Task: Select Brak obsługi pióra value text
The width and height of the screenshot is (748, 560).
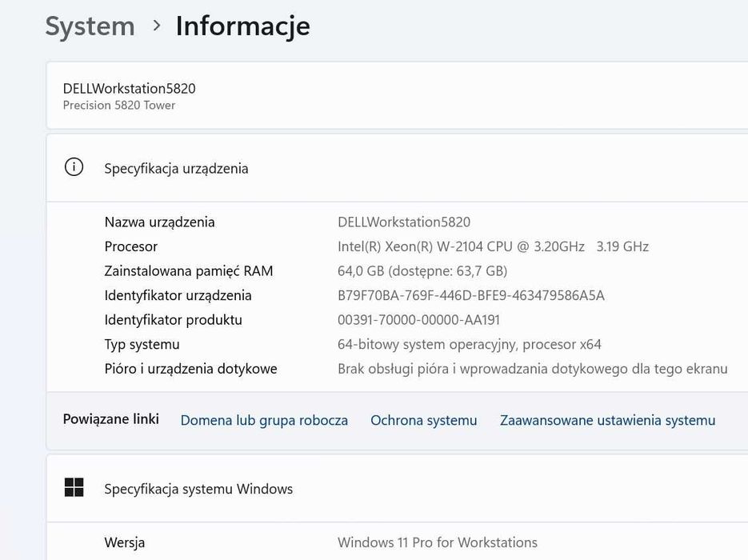Action: coord(533,369)
